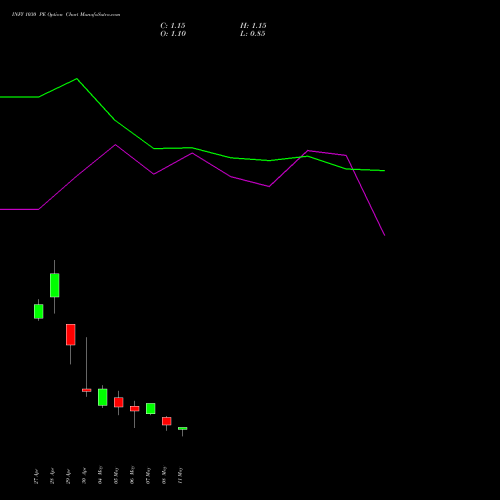
Task: Click the red candle for 06 May
Action: point(135,409)
